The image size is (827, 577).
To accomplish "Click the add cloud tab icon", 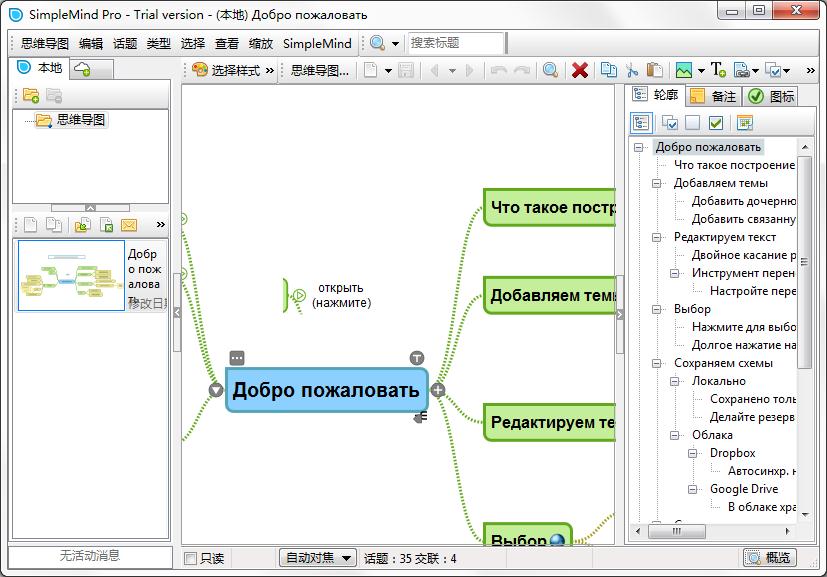I will point(83,68).
